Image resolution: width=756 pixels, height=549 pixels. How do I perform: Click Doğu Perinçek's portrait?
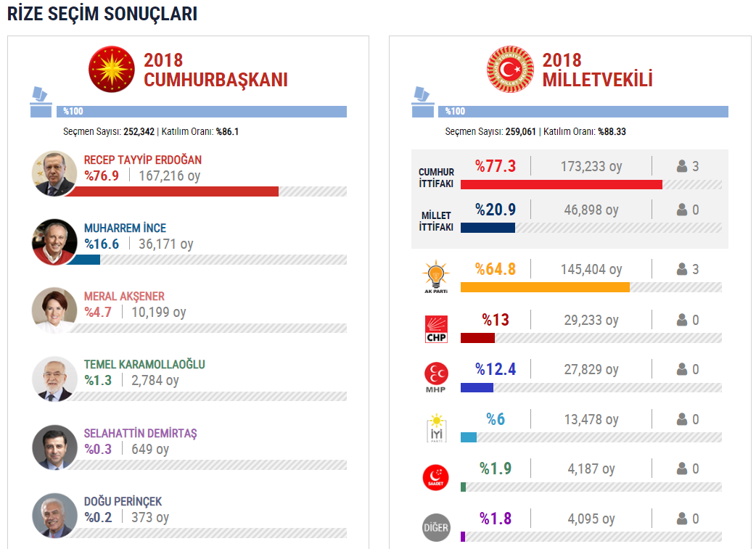(x=54, y=515)
